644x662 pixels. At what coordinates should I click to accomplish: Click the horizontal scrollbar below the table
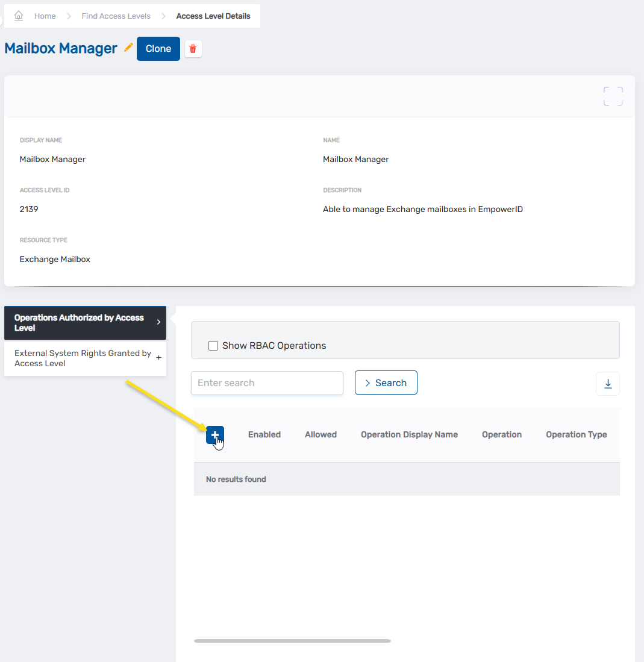292,641
